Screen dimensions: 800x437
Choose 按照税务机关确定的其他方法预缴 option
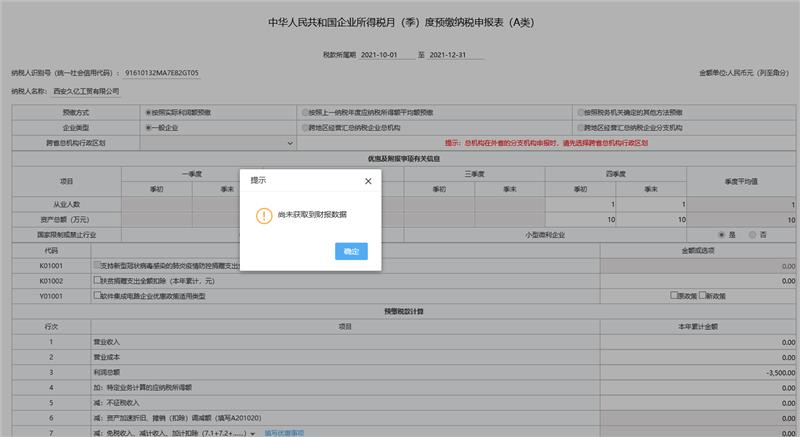(x=578, y=113)
